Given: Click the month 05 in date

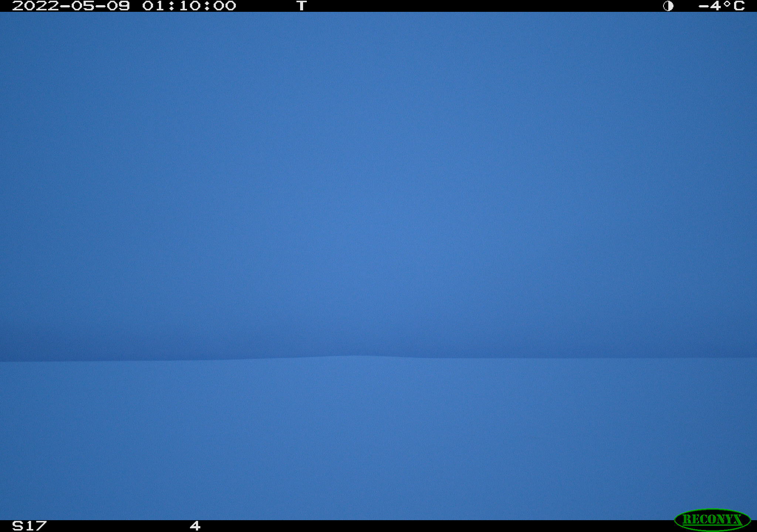Looking at the screenshot, I should click(x=83, y=6).
